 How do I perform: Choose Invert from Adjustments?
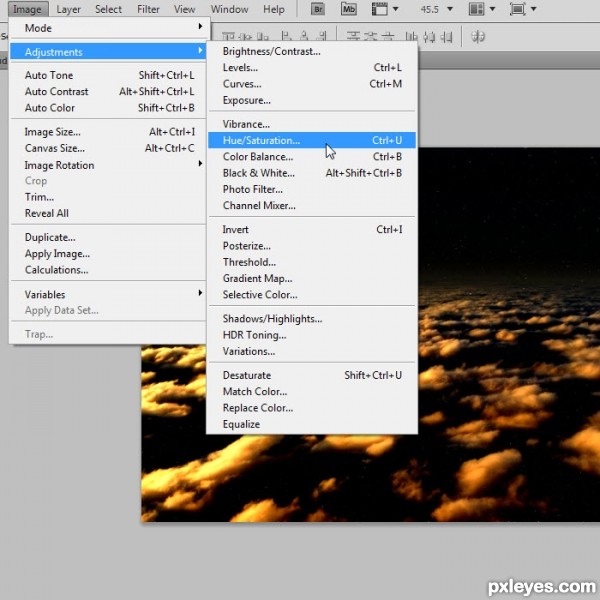tap(311, 229)
